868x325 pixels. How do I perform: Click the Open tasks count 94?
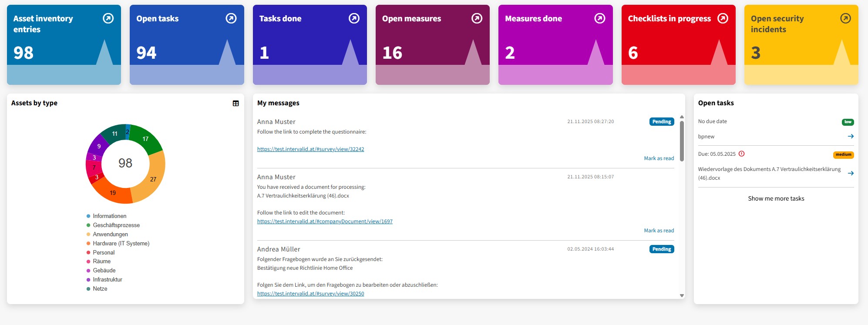point(146,53)
